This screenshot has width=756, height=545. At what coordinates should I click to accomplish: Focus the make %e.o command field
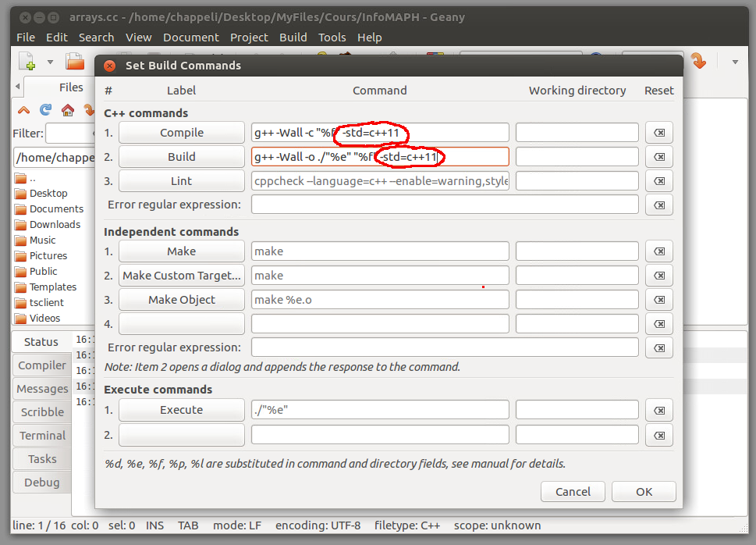tap(380, 300)
